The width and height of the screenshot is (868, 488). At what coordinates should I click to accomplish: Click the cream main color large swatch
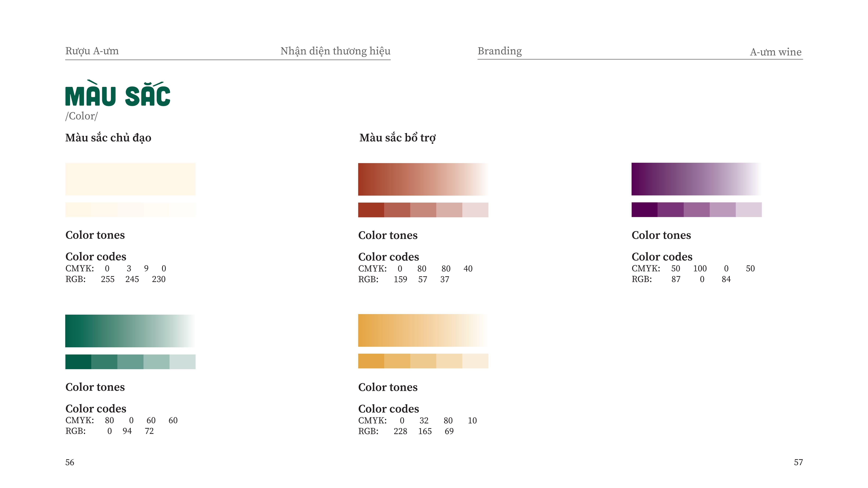pos(130,179)
